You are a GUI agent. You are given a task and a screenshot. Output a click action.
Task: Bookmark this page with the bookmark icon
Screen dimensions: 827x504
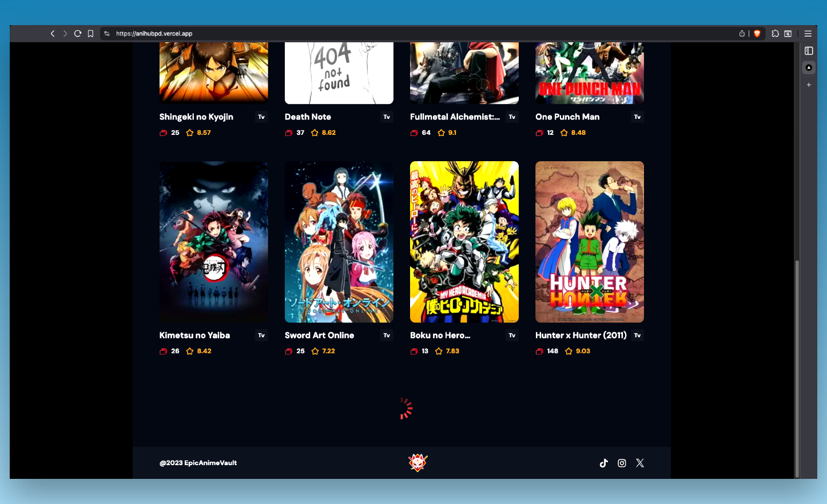pyautogui.click(x=90, y=34)
